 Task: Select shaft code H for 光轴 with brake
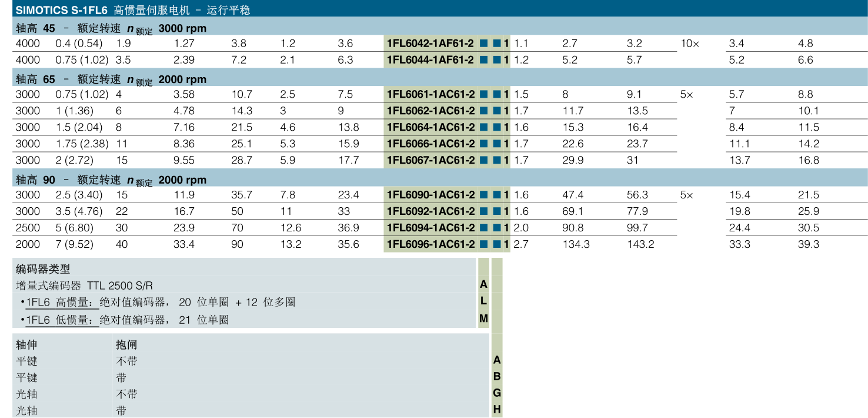[497, 410]
